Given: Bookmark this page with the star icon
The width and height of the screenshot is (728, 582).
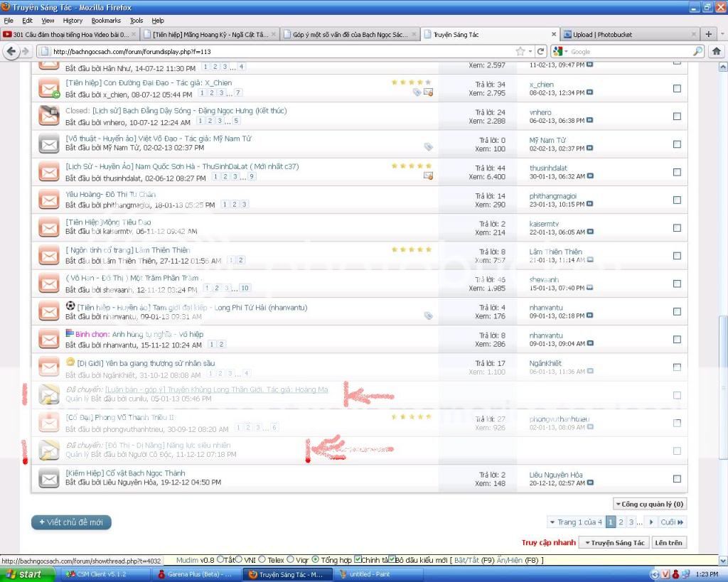Looking at the screenshot, I should [521, 51].
